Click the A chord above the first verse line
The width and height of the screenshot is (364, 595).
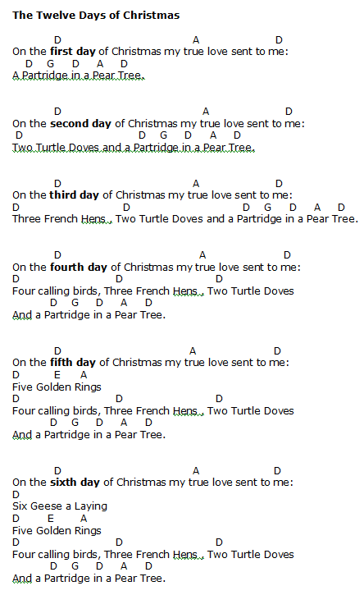pyautogui.click(x=196, y=40)
